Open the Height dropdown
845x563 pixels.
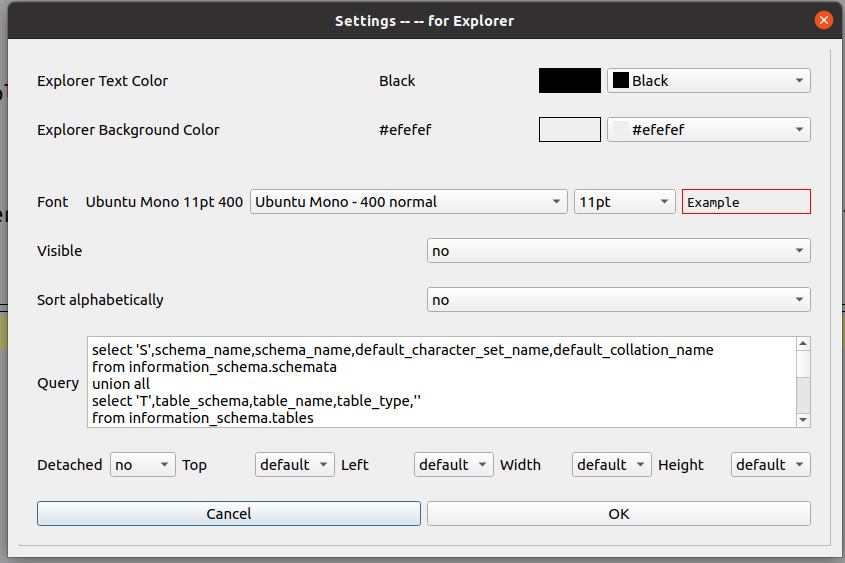pos(771,464)
